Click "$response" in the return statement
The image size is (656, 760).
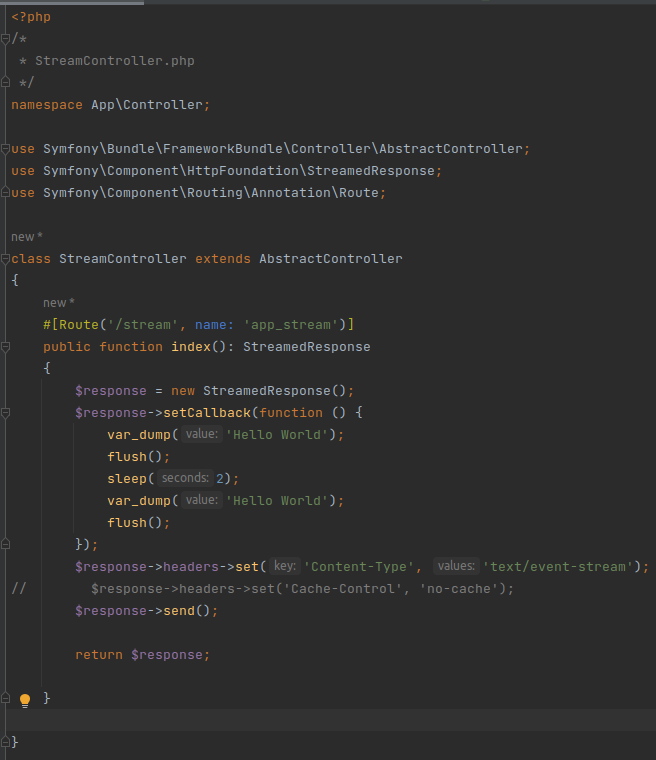(167, 655)
